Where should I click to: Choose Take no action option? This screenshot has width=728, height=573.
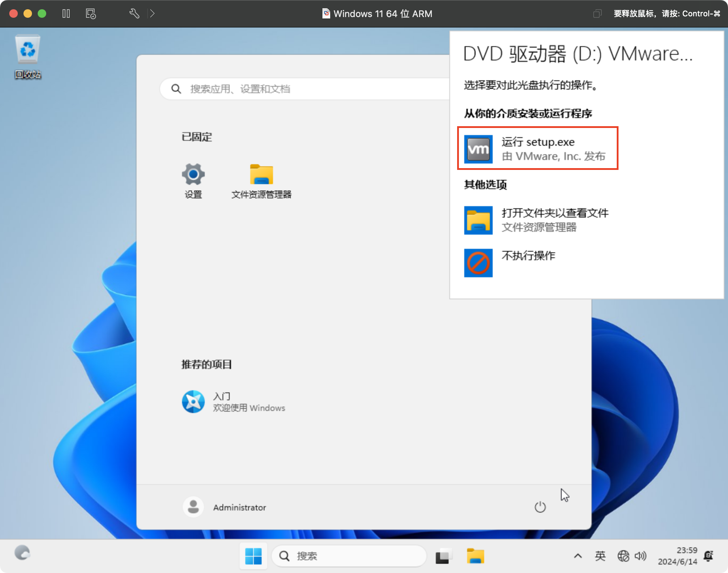510,263
